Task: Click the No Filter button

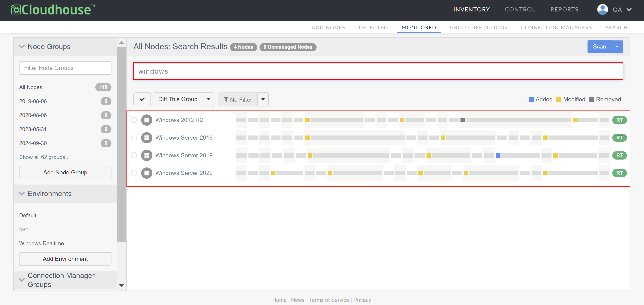Action: click(238, 99)
